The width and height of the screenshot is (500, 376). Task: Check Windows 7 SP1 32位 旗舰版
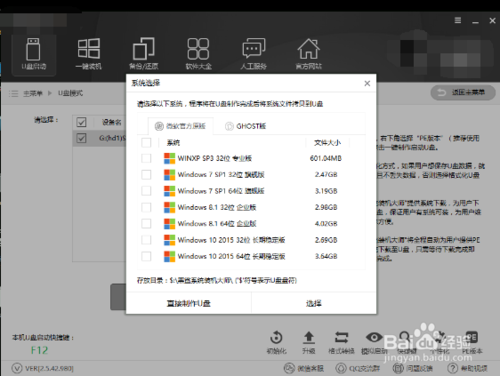click(x=146, y=174)
